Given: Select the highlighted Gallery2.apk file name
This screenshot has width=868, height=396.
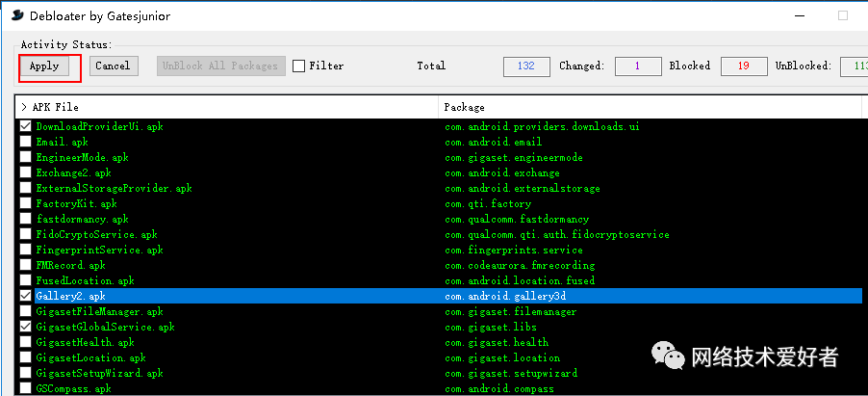Looking at the screenshot, I should point(71,297).
